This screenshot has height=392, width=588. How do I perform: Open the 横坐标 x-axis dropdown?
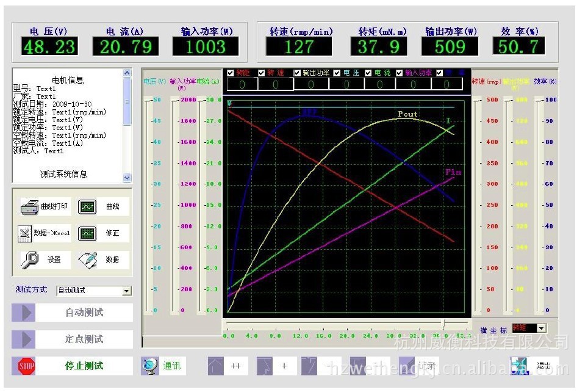(x=541, y=328)
